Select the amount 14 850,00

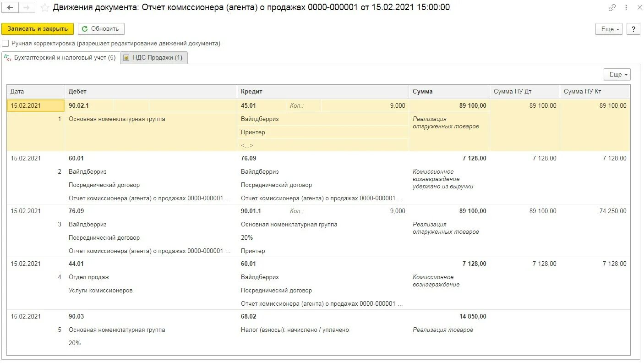pyautogui.click(x=473, y=316)
